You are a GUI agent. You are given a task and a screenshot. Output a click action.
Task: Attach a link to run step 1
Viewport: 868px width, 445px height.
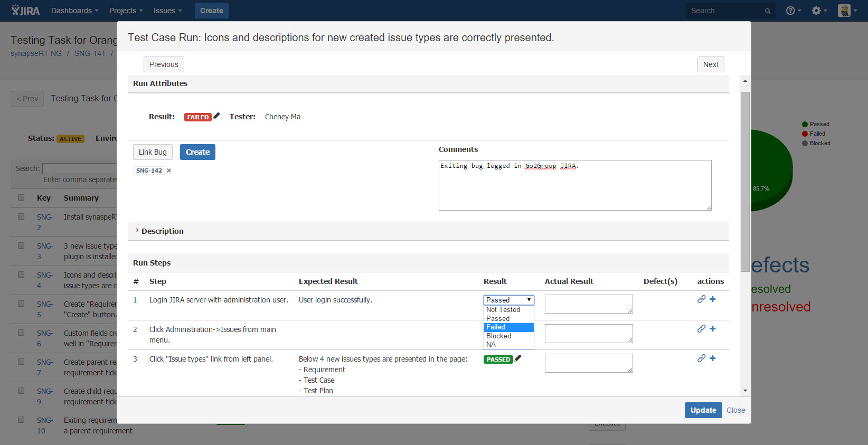click(701, 299)
